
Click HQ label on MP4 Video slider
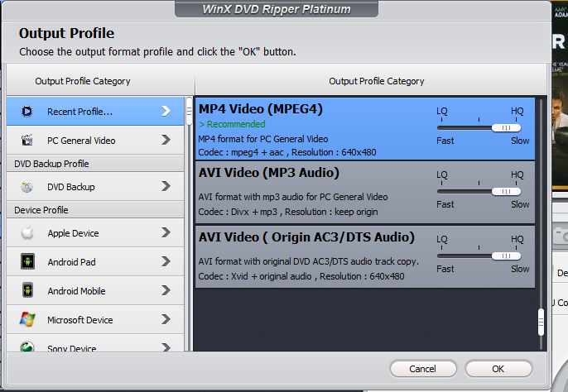[x=517, y=111]
